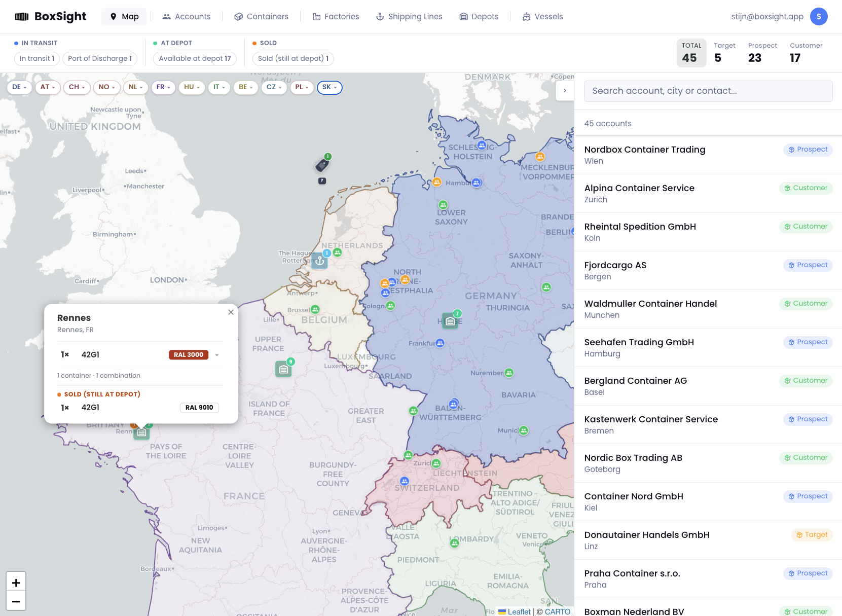The height and width of the screenshot is (616, 842).
Task: Click the vessel marker in the North Sea
Action: [322, 165]
